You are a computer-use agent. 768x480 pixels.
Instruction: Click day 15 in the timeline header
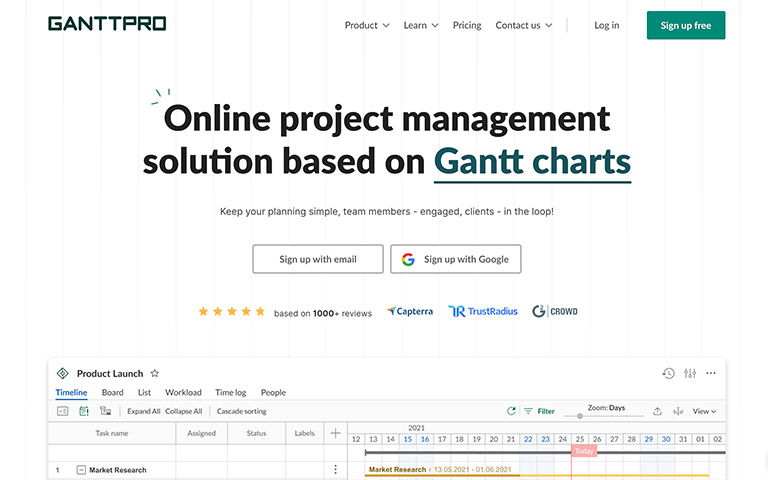pyautogui.click(x=408, y=439)
